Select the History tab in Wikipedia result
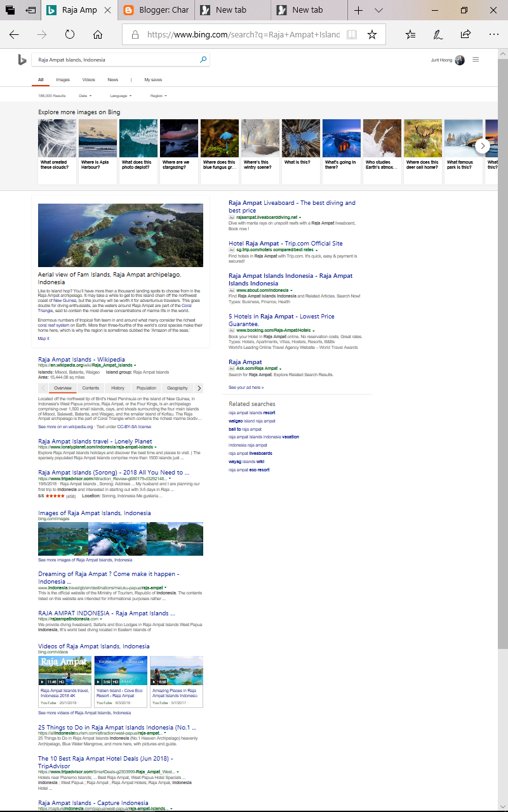The height and width of the screenshot is (812, 508). coord(118,388)
